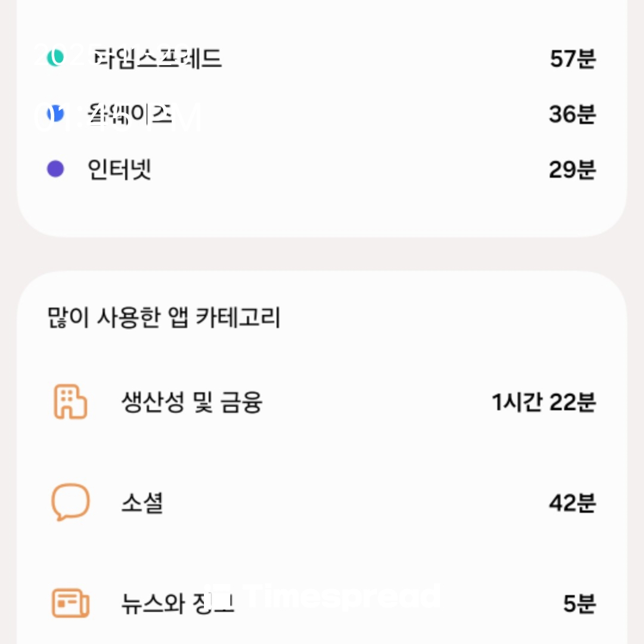This screenshot has width=644, height=644.
Task: Click the 29분 usage time
Action: pyautogui.click(x=572, y=170)
